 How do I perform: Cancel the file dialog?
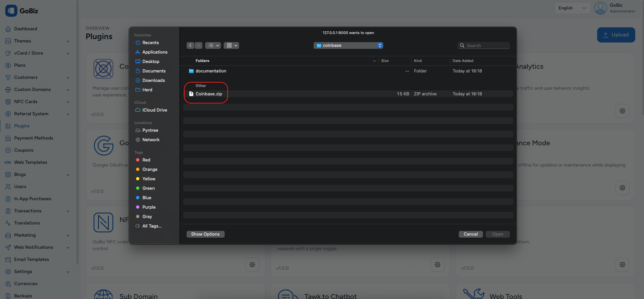471,234
